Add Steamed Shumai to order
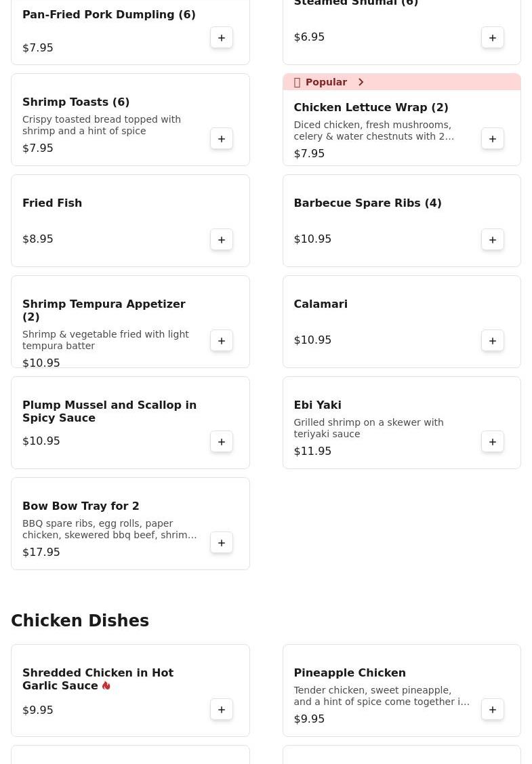The image size is (532, 764). (x=493, y=38)
